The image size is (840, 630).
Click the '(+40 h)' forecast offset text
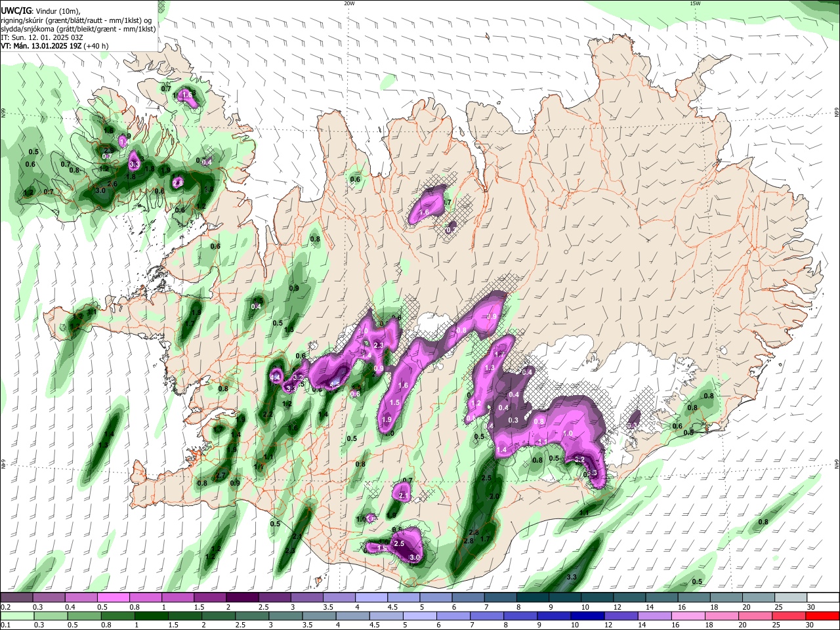pos(96,46)
